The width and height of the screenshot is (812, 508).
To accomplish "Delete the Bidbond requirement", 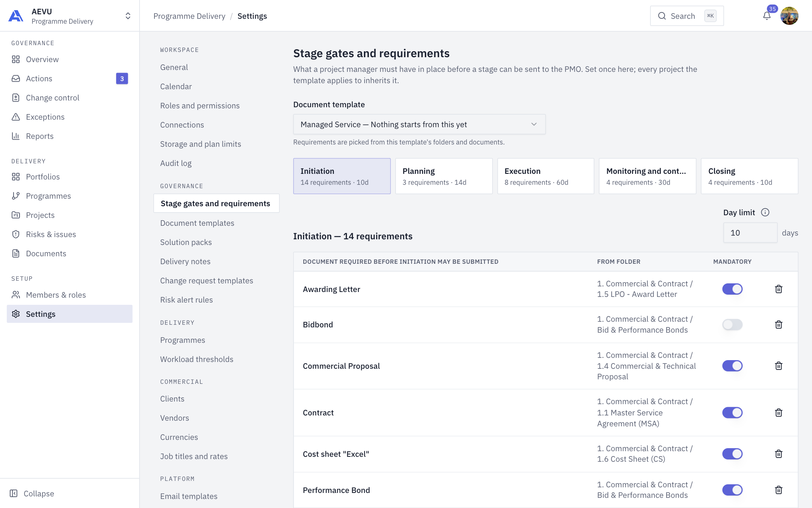I will pyautogui.click(x=779, y=324).
